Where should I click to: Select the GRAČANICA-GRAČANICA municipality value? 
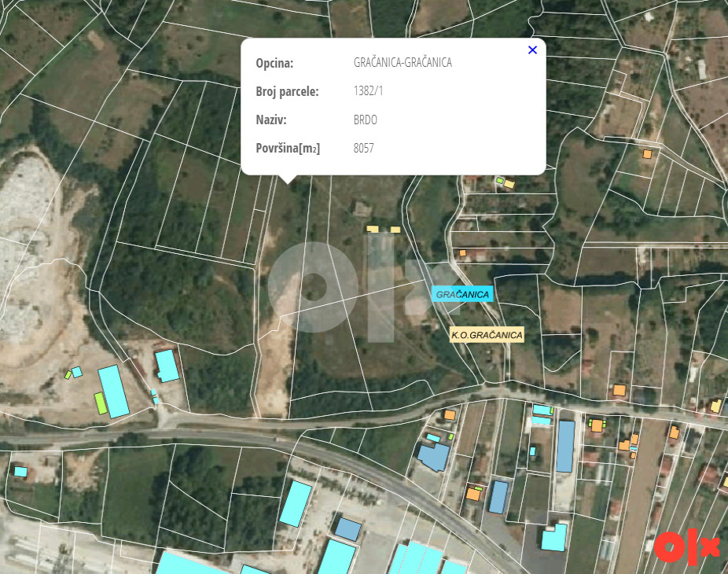(403, 62)
